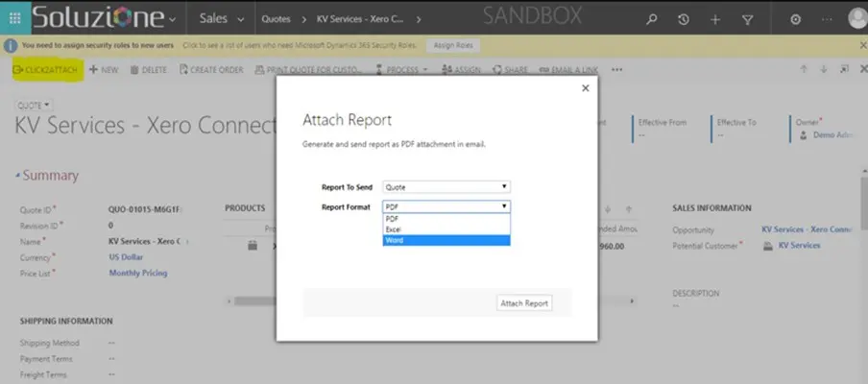
Task: Open the top bar ellipsis menu
Action: click(x=827, y=19)
